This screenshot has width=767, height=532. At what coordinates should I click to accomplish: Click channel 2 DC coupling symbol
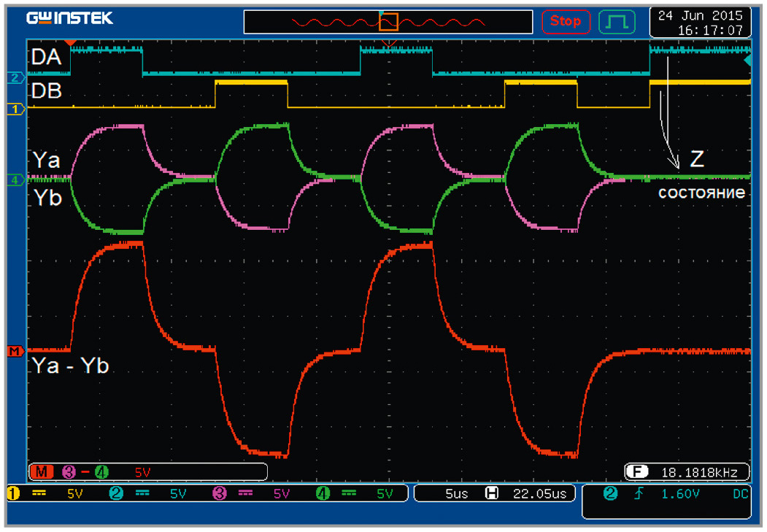click(x=142, y=494)
